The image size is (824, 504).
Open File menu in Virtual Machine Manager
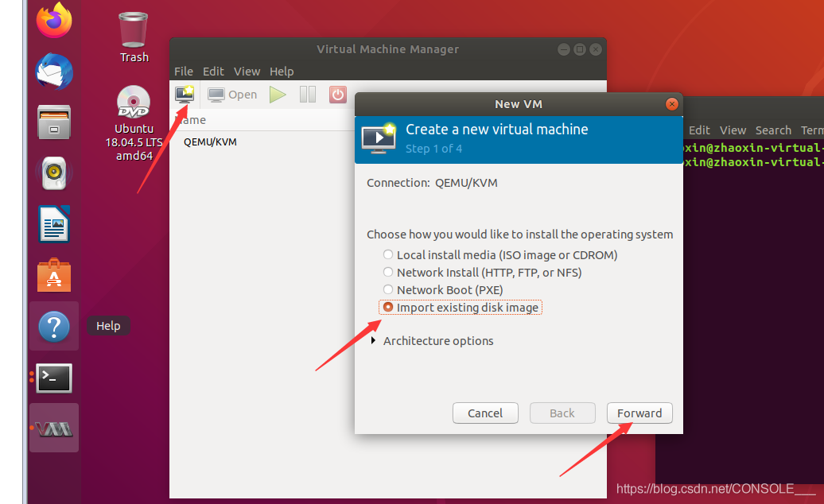(184, 72)
